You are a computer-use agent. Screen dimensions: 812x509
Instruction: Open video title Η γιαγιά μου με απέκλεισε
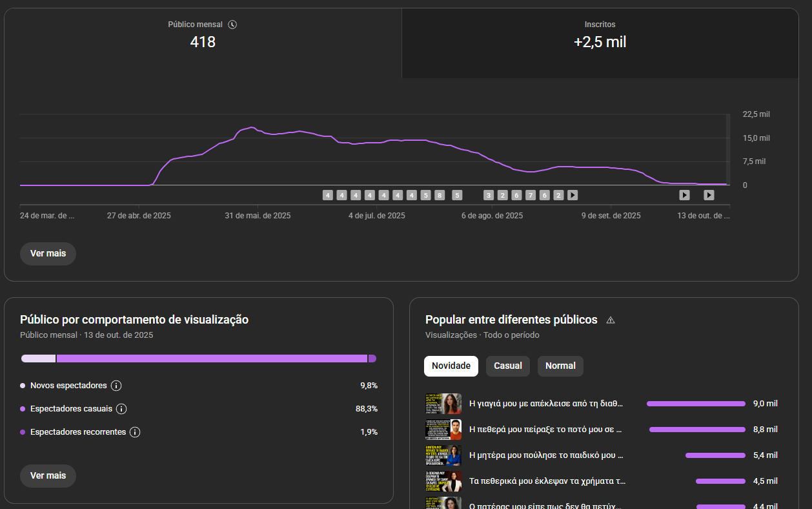pos(546,404)
